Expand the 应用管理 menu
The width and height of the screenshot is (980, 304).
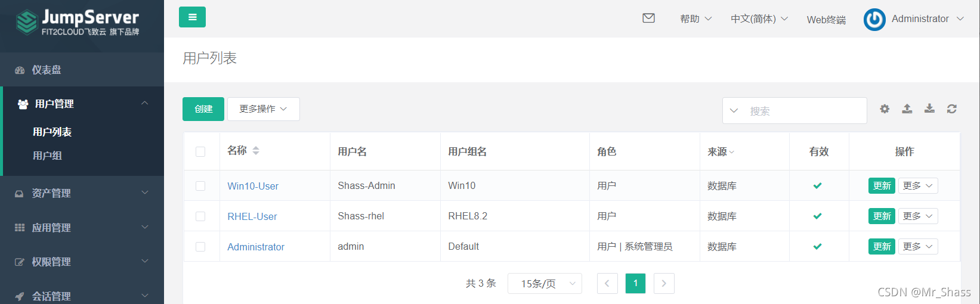[145, 227]
